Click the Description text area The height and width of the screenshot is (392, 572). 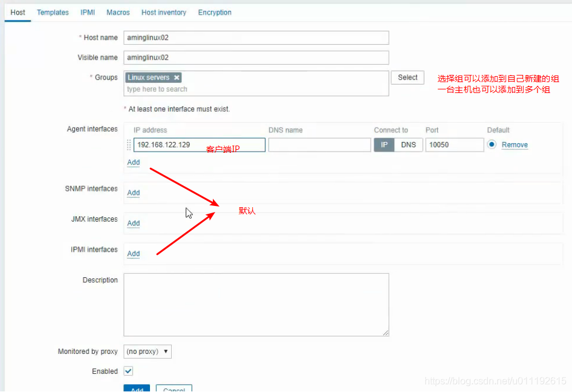click(256, 304)
